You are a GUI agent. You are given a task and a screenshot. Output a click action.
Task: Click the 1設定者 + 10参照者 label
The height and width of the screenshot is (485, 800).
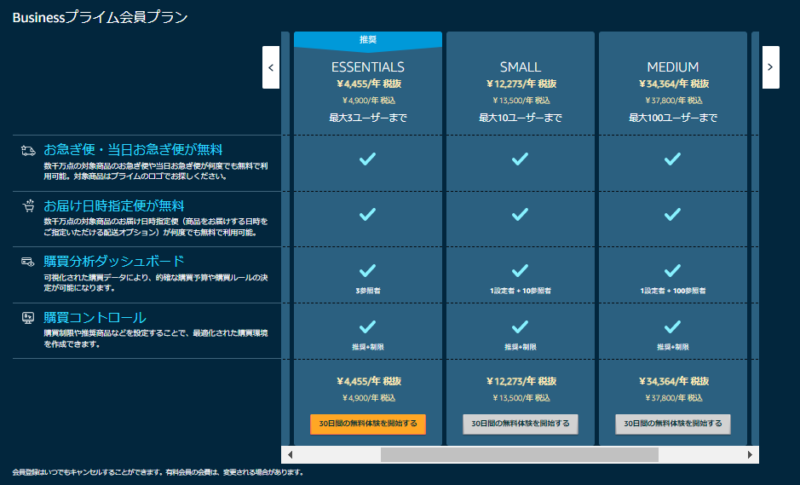(x=520, y=291)
